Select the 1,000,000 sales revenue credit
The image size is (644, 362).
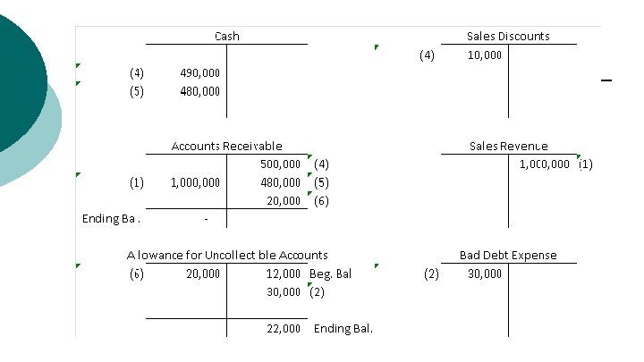(545, 164)
